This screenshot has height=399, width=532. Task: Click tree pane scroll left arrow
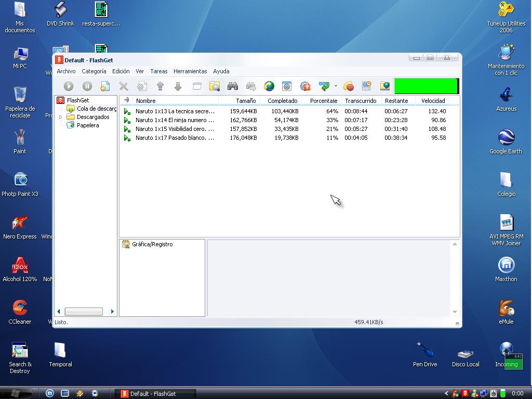(59, 312)
